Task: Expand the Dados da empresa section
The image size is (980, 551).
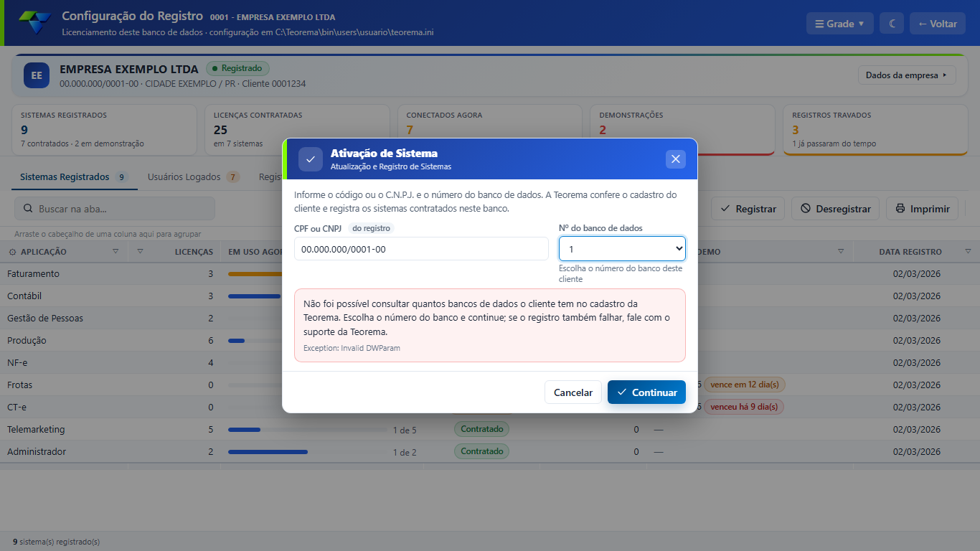Action: [907, 75]
